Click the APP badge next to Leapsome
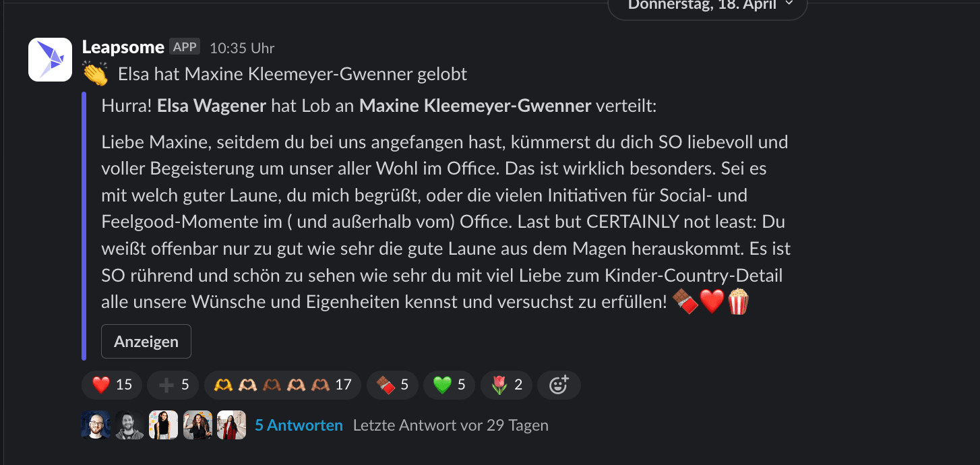This screenshot has height=465, width=980. click(185, 47)
